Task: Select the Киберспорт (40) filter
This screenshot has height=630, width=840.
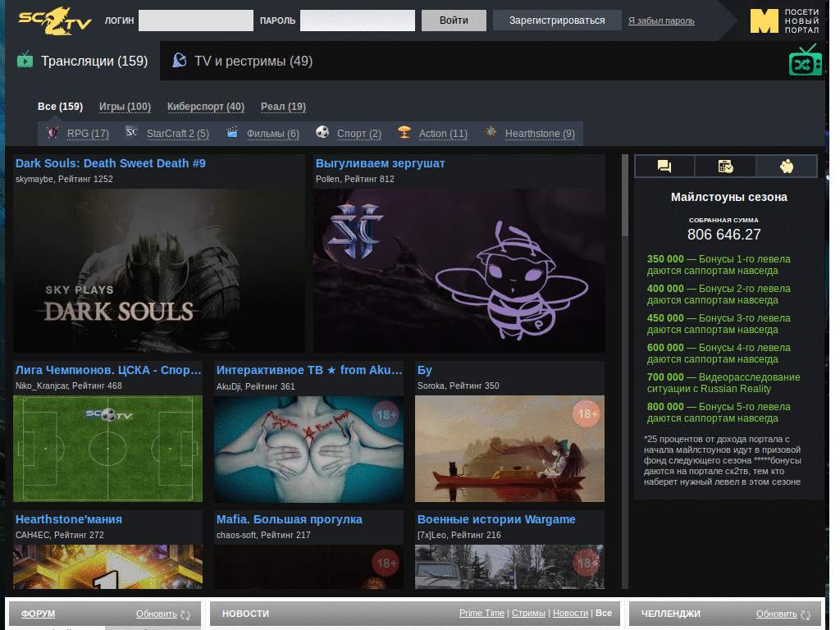Action: click(206, 107)
